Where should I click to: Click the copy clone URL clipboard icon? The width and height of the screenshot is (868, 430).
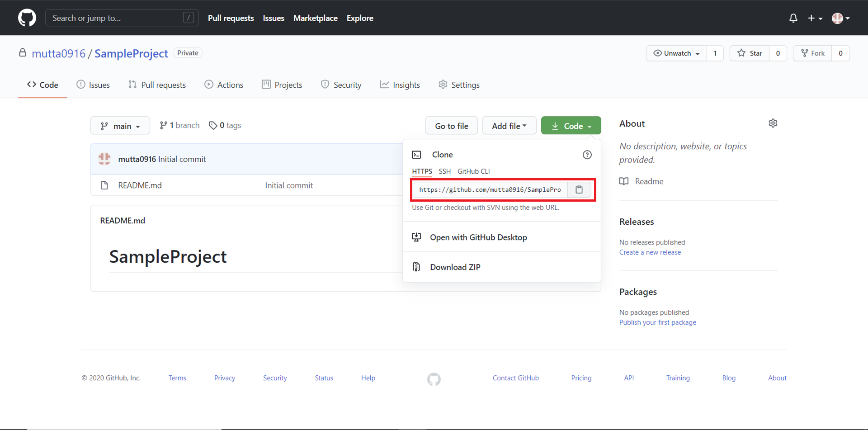pyautogui.click(x=579, y=189)
